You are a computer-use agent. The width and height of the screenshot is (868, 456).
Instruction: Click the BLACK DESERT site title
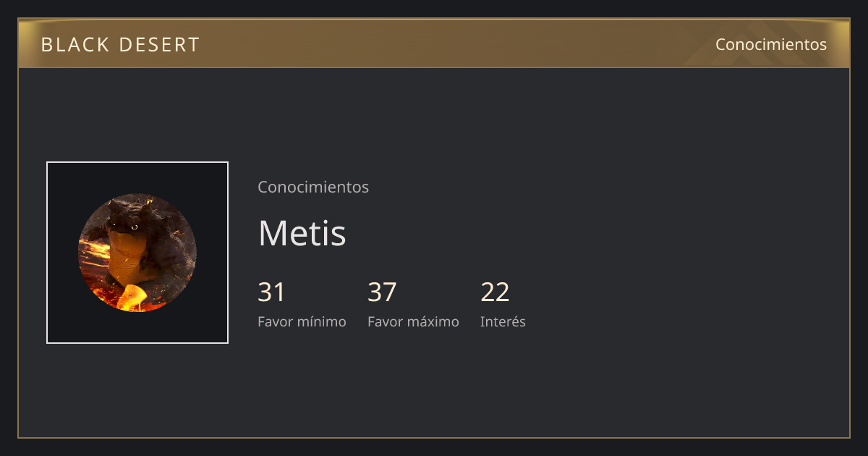(x=120, y=44)
